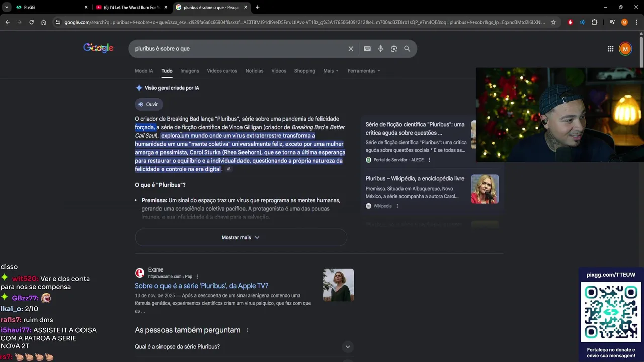Open Exame result woman thumbnail
The width and height of the screenshot is (644, 362).
point(338,285)
